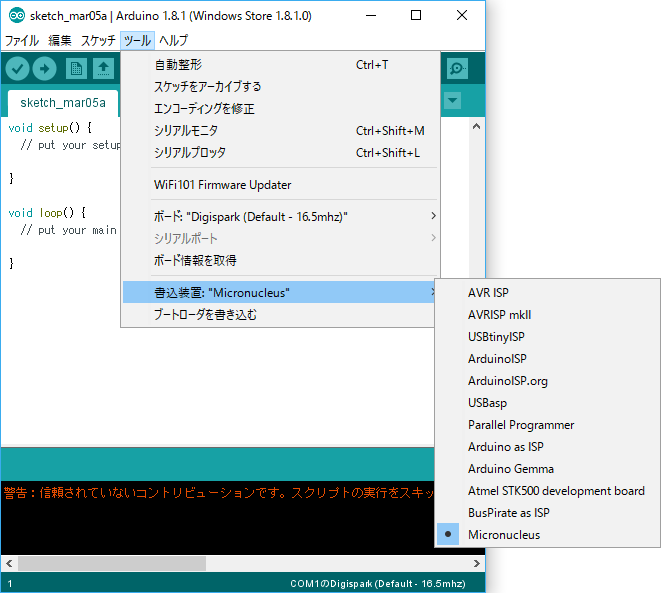Viewport: 661px width, 593px height.
Task: Click line number 1 in status bar
Action: pos(10,584)
